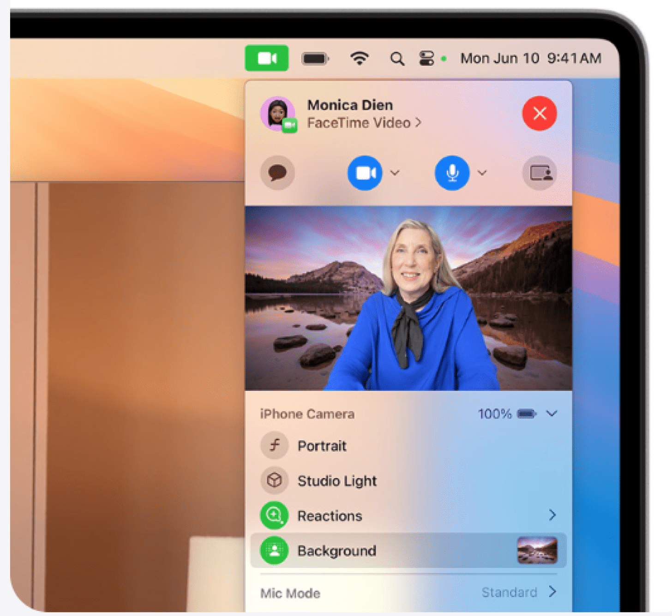Mute with the blue microphone button
The image size is (672, 616).
452,173
